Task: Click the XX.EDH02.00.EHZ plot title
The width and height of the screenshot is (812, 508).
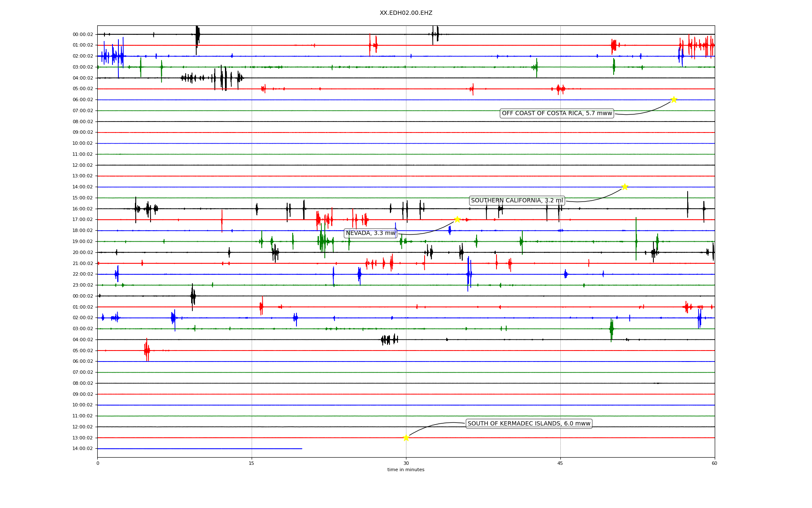Action: (406, 13)
